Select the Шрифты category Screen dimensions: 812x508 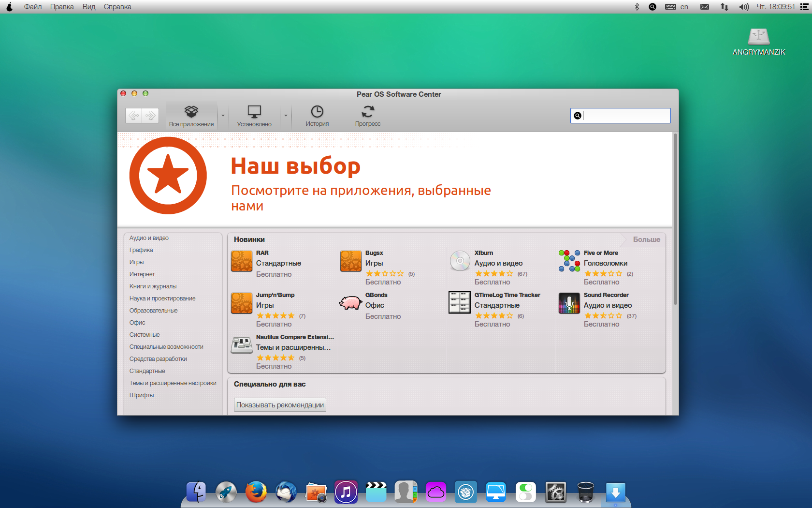click(x=142, y=395)
